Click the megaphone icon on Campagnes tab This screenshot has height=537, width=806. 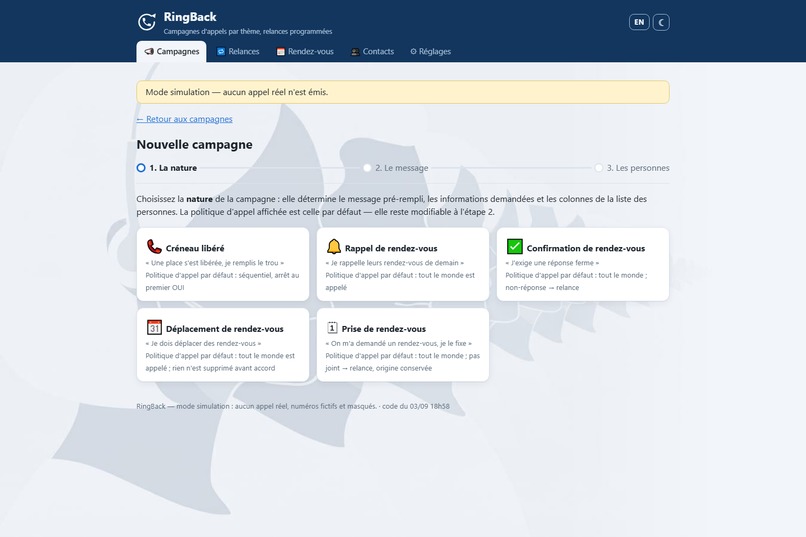click(149, 51)
